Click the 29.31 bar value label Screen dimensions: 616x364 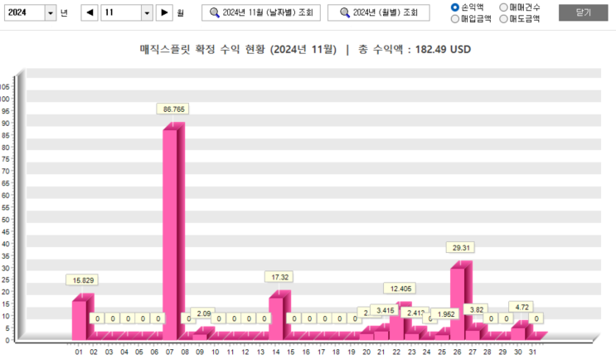click(x=460, y=247)
